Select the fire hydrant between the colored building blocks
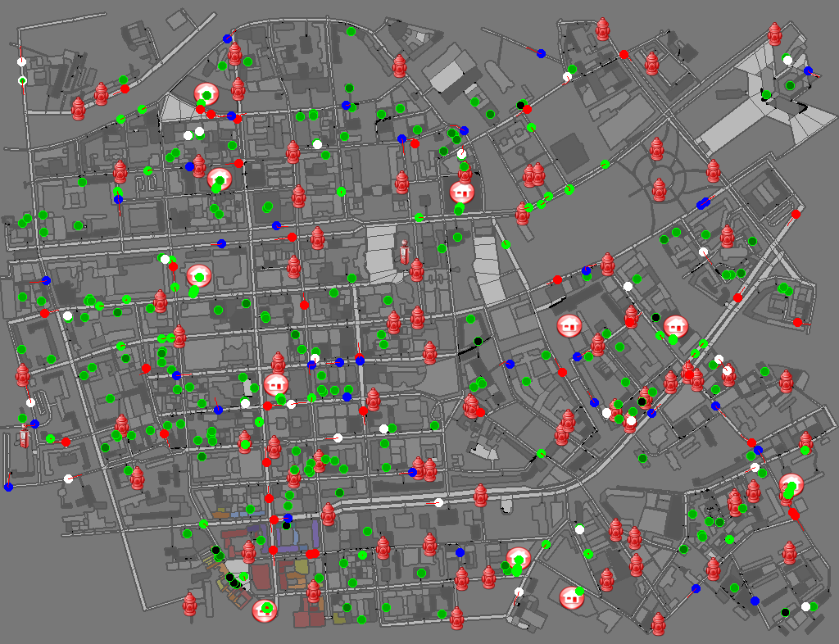 coord(248,551)
